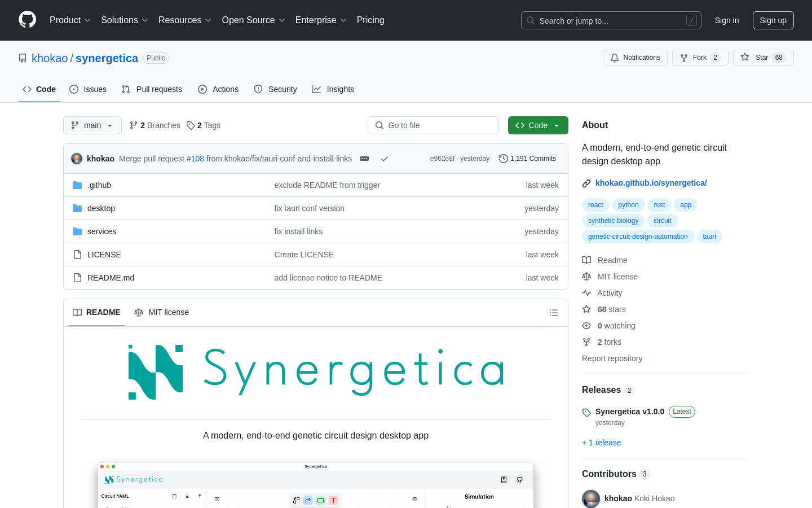View the 2 Tags link
Screen dimensions: 812x508
pos(204,125)
